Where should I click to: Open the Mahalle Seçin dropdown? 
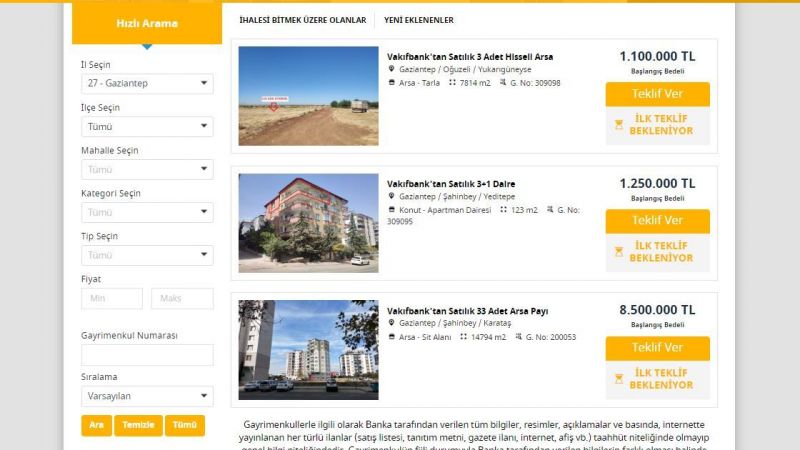147,169
